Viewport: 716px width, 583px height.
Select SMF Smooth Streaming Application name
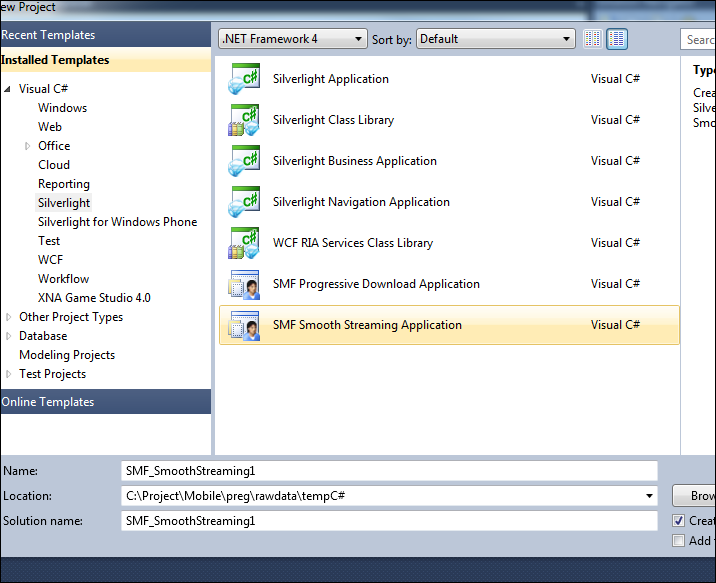pos(368,325)
